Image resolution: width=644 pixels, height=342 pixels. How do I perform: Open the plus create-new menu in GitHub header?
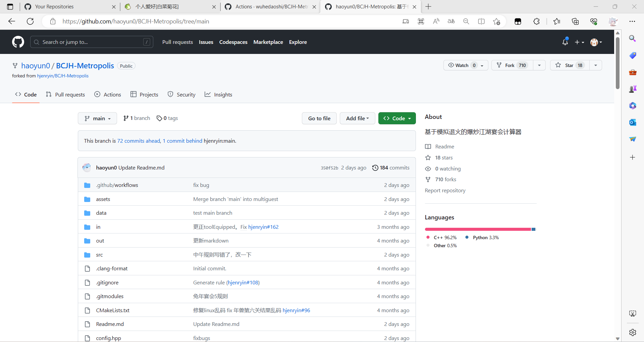point(579,42)
